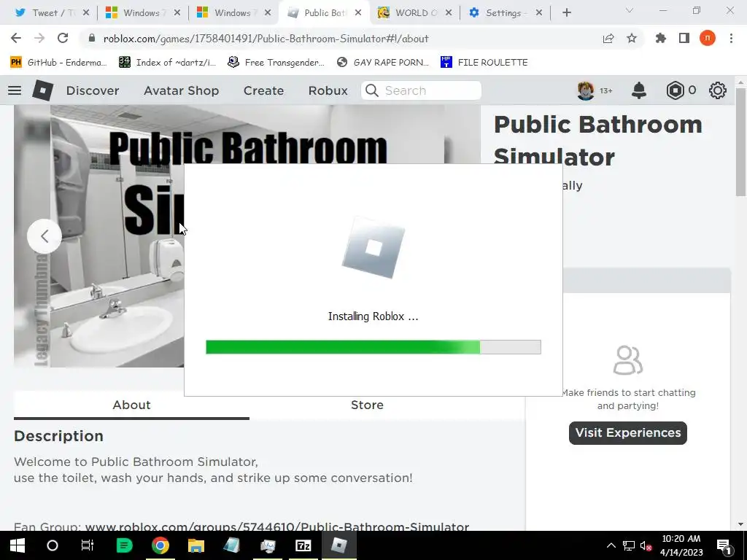Show hidden system tray icons

(611, 545)
